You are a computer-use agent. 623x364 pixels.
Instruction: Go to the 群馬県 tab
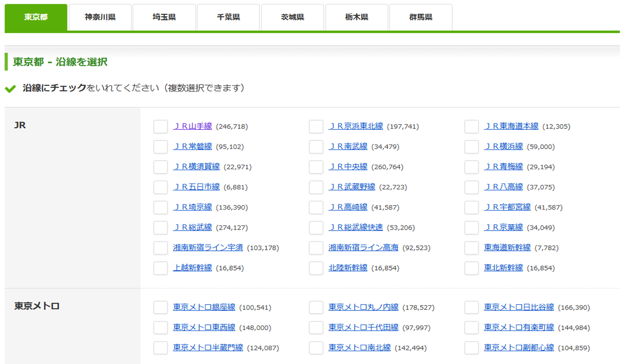(421, 17)
